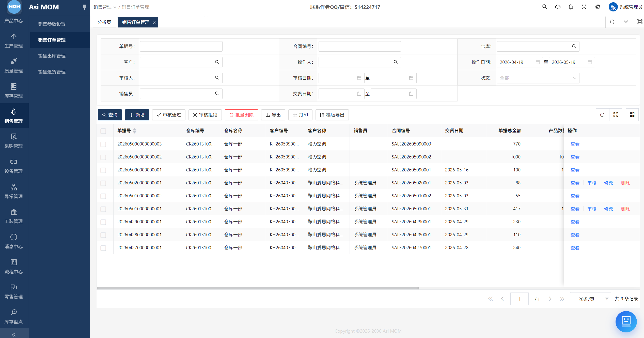The width and height of the screenshot is (644, 338).
Task: Expand the 销售管理 breadcrumb dropdown
Action: tap(105, 7)
